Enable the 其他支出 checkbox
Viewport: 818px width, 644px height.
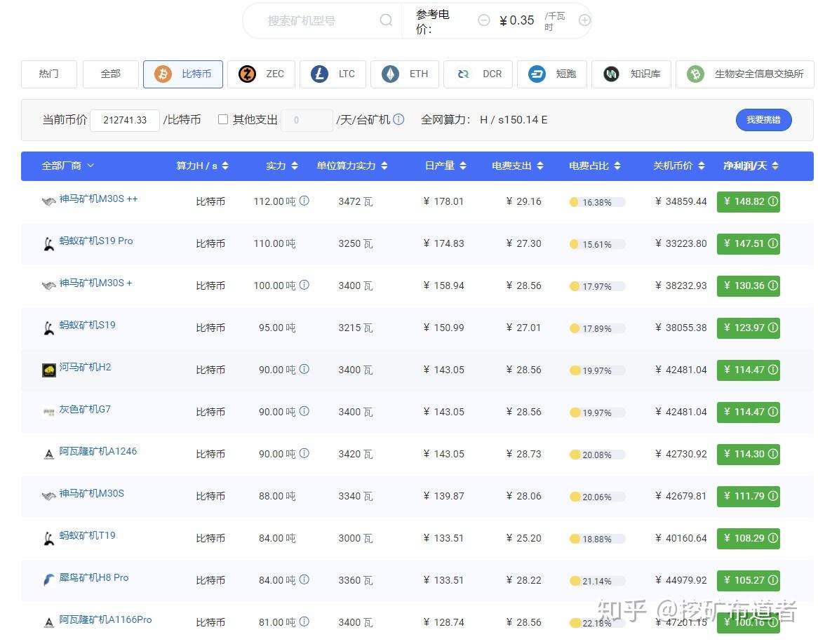[x=223, y=119]
